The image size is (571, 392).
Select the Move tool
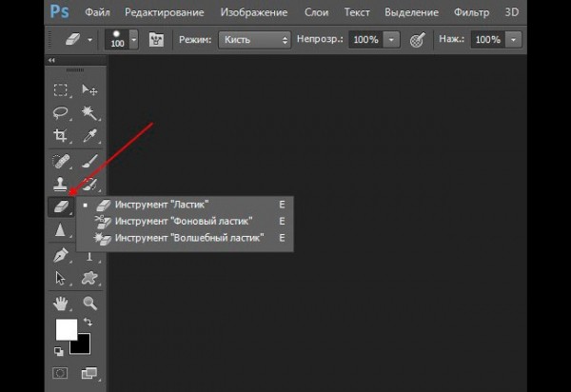(x=90, y=90)
